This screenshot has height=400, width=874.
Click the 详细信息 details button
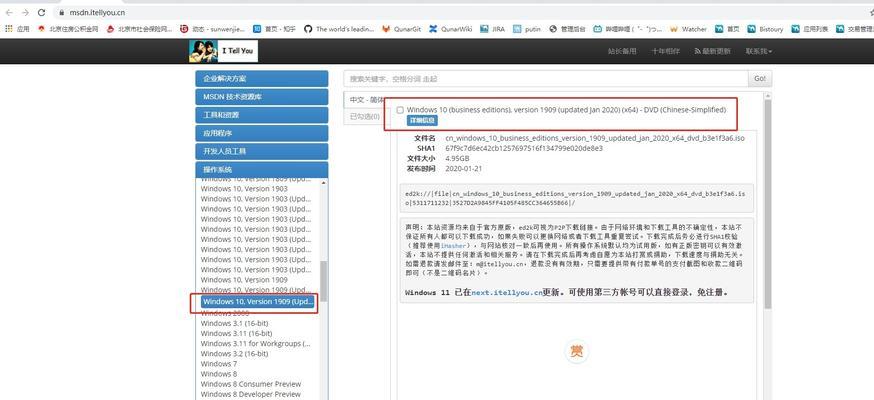coord(423,121)
